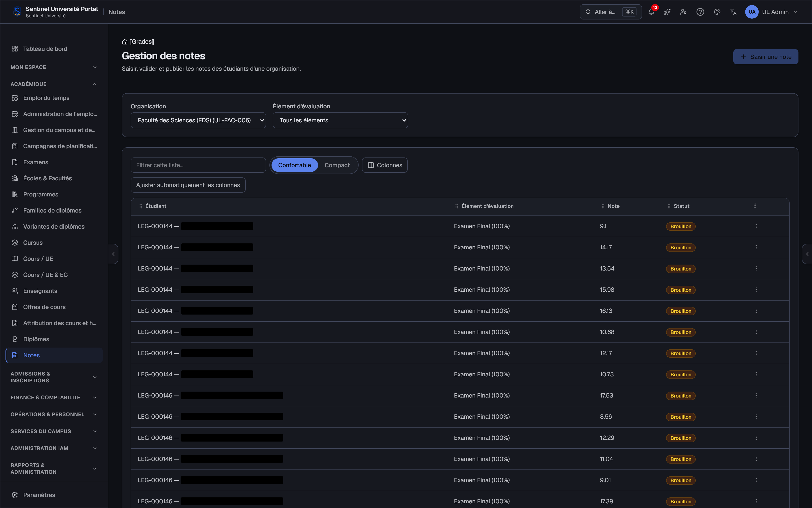Click Brouillon badge for note 13.54

(681, 269)
